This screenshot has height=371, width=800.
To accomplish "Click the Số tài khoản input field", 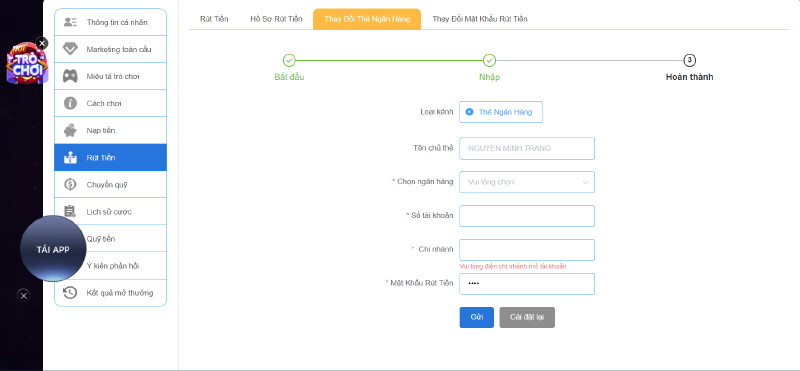I will (x=527, y=216).
